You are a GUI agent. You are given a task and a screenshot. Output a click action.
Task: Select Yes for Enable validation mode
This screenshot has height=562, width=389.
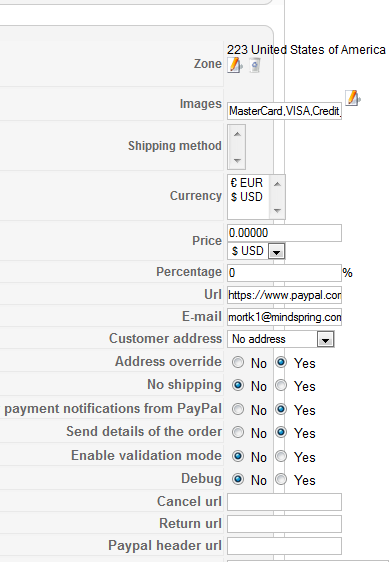coord(281,456)
